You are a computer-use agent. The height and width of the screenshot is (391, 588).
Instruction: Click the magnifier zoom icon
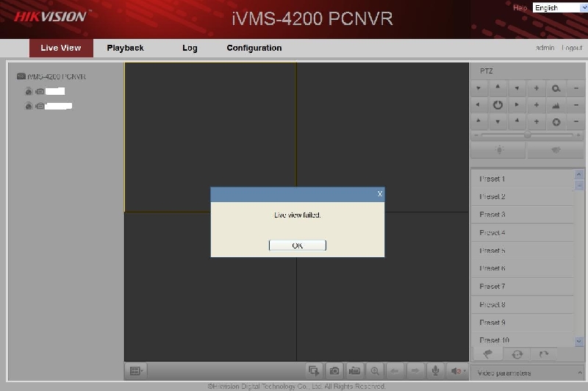pos(556,88)
